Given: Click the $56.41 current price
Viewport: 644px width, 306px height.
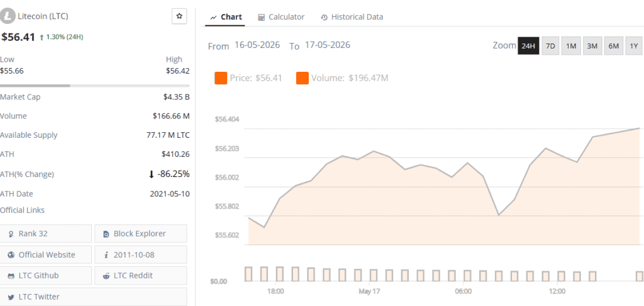Looking at the screenshot, I should click(x=18, y=37).
